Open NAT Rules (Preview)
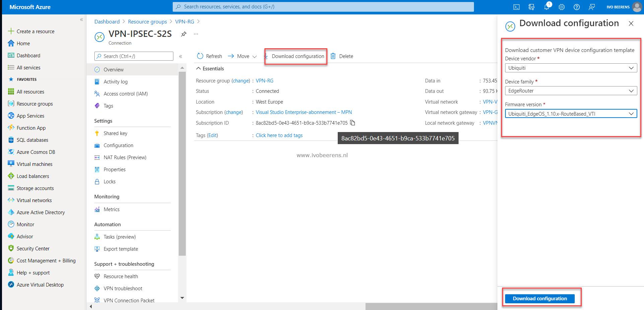The image size is (644, 310). point(125,157)
